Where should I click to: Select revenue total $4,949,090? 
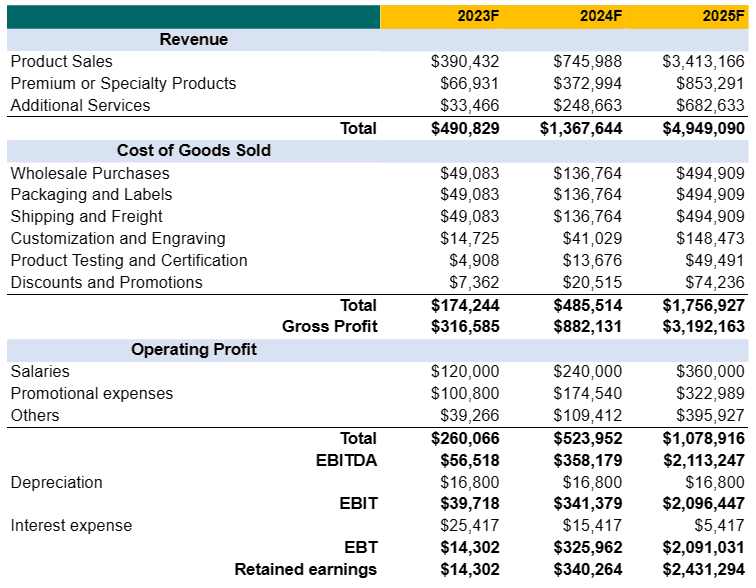click(x=703, y=128)
